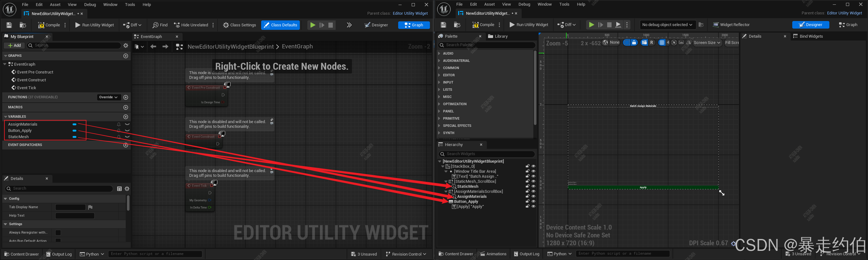Switch to the Library tab
Viewport: 868px width, 260px height.
(498, 36)
